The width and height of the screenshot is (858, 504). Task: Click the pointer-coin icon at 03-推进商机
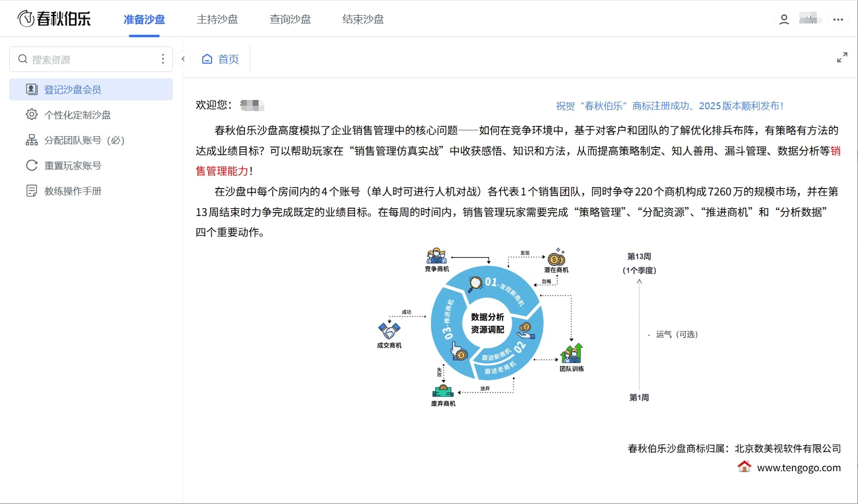pos(459,351)
